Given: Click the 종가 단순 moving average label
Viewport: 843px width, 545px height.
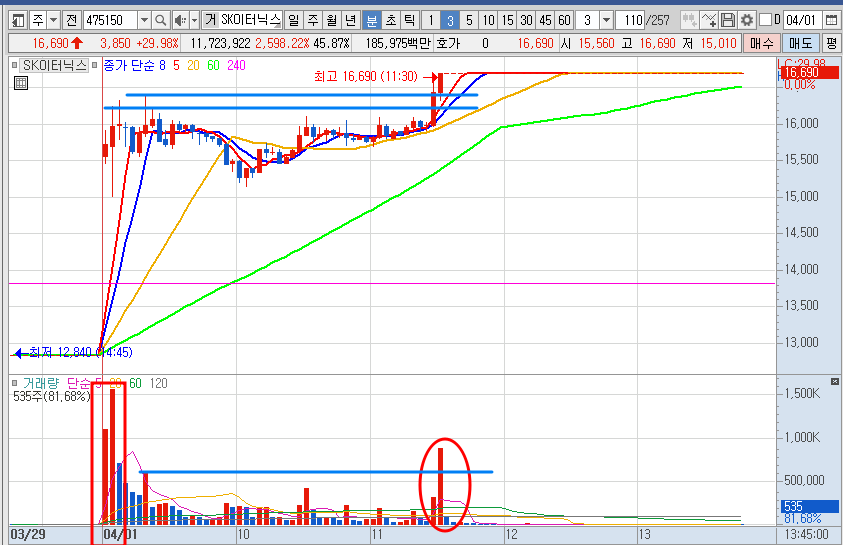Looking at the screenshot, I should 128,66.
